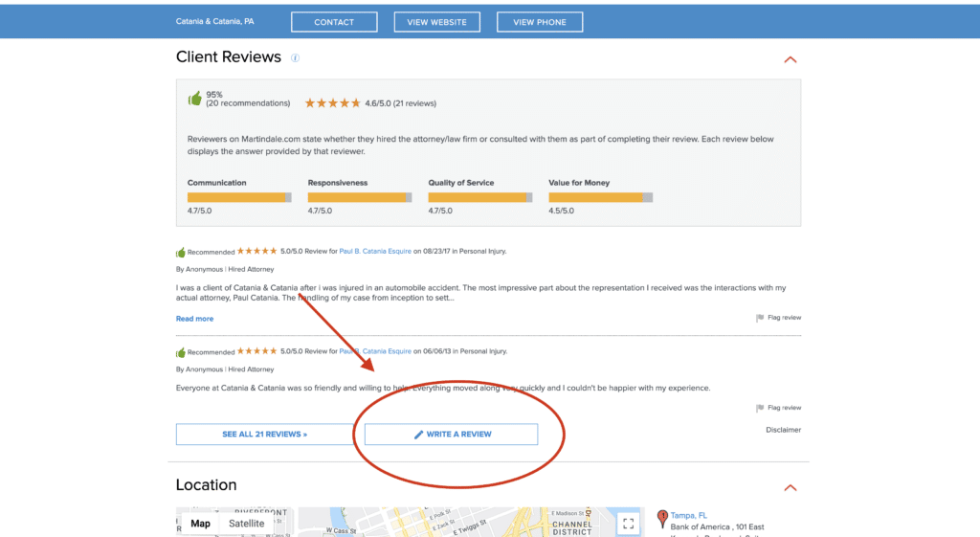
Task: Click the Disclaimer link
Action: (783, 430)
